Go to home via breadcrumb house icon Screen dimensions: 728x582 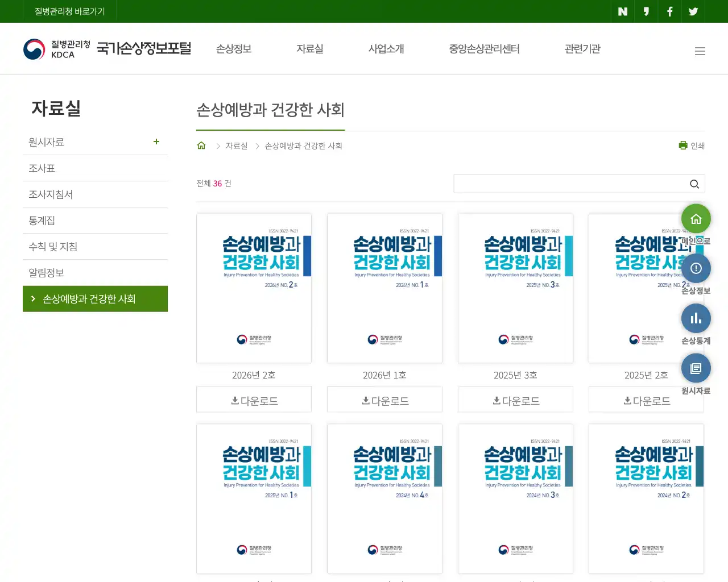pyautogui.click(x=201, y=145)
